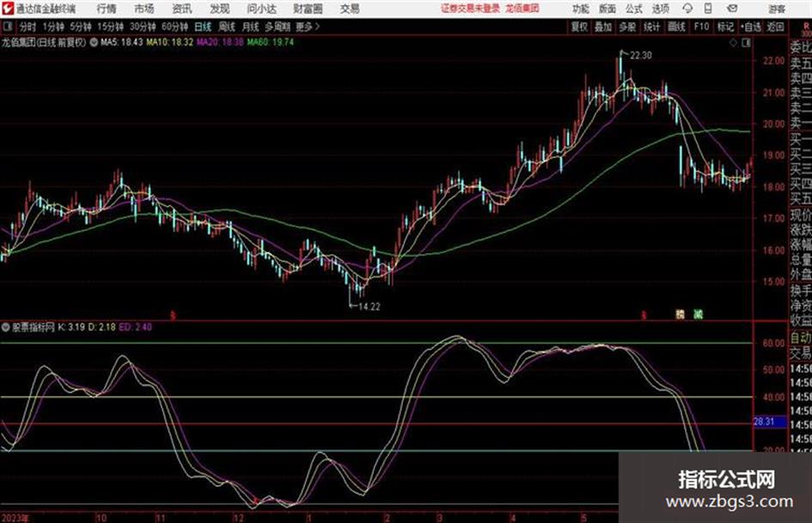Viewport: 812px width, 523px height.
Task: Click the 龙佰集团 link in title bar
Action: tap(522, 9)
